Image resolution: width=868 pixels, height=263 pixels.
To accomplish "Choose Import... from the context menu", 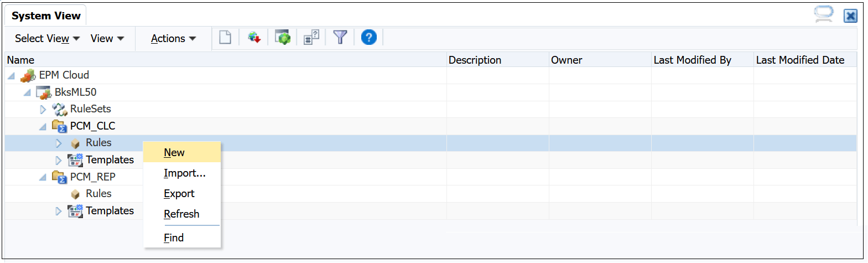I will point(182,173).
